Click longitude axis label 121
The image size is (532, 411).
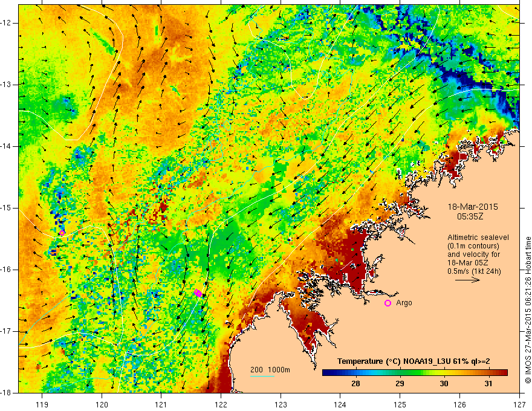click(161, 404)
